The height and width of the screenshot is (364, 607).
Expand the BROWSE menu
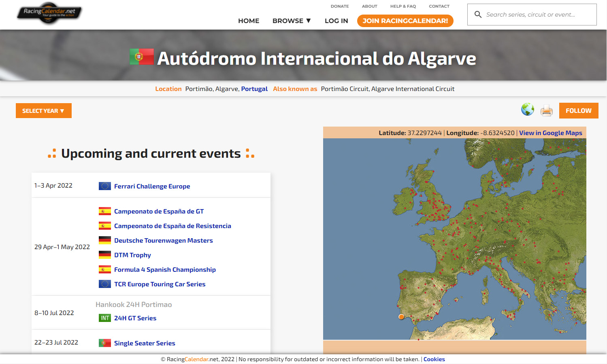(x=292, y=21)
